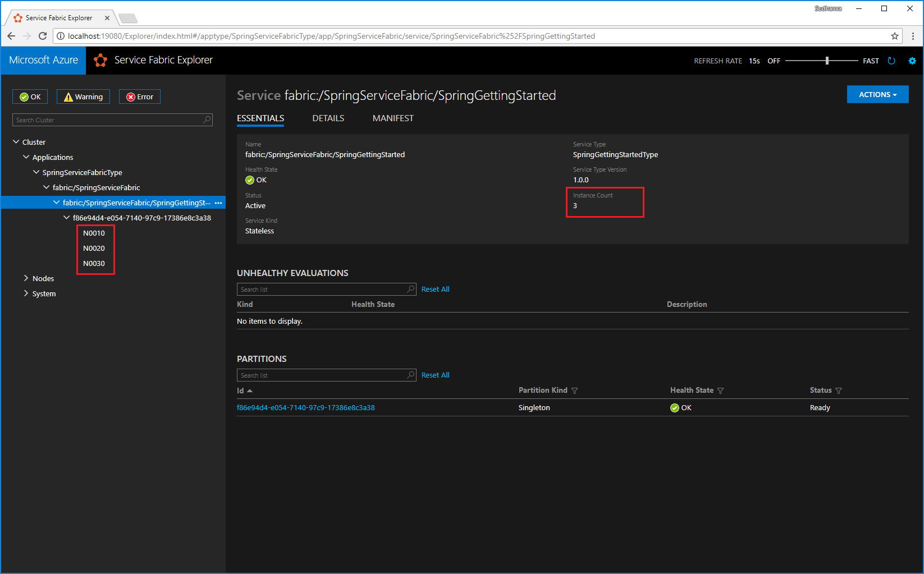Screen dimensions: 924x574
Task: Click the refresh circular arrow icon
Action: [892, 61]
